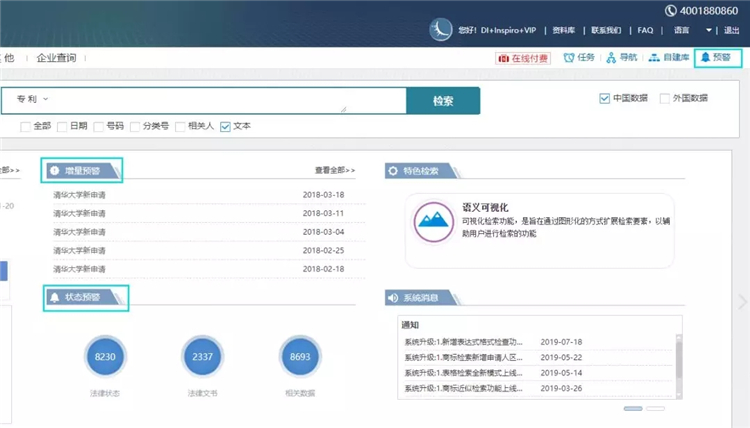Expand 查看全部 in the 增量预警 panel
The height and width of the screenshot is (428, 750).
pos(334,171)
